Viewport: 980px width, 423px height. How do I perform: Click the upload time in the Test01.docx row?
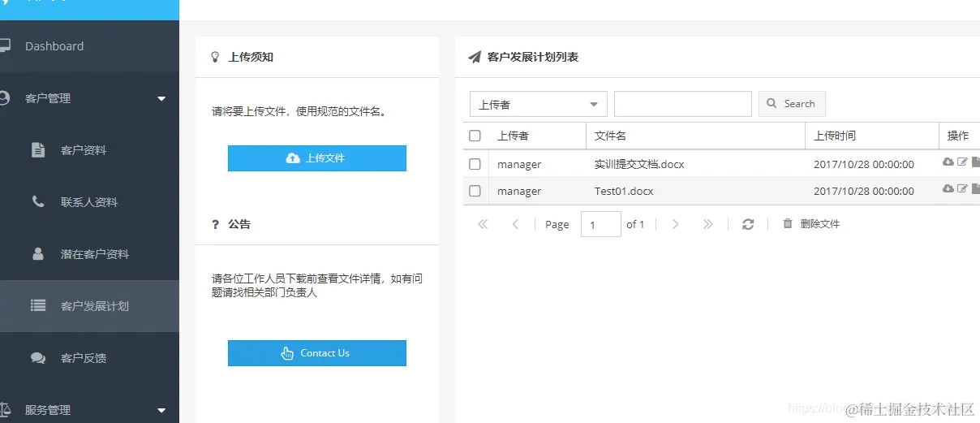(864, 191)
